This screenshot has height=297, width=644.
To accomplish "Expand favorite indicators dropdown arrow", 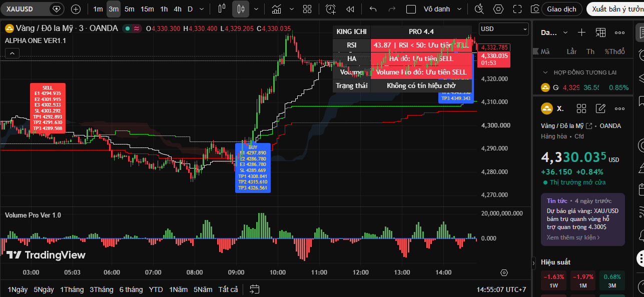I will (292, 9).
